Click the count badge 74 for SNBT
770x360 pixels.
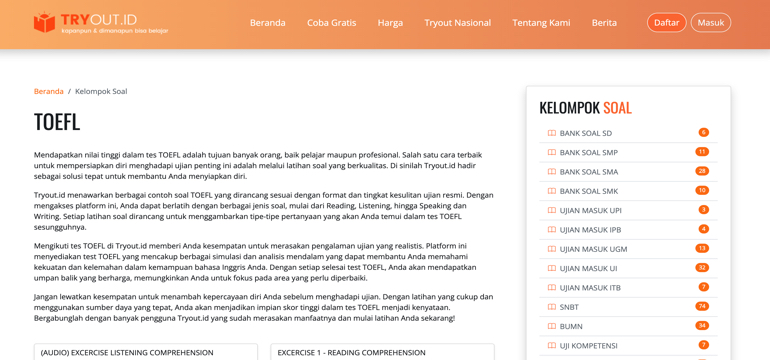702,306
